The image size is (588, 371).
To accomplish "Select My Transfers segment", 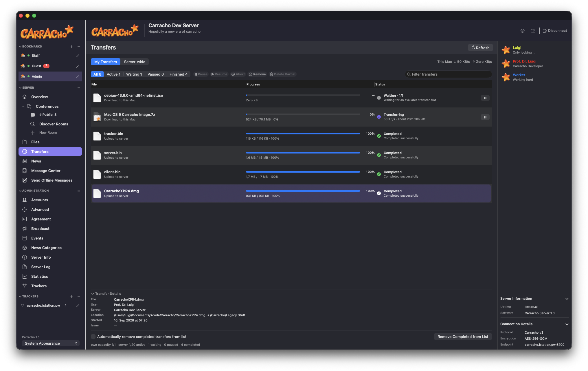I will [106, 62].
